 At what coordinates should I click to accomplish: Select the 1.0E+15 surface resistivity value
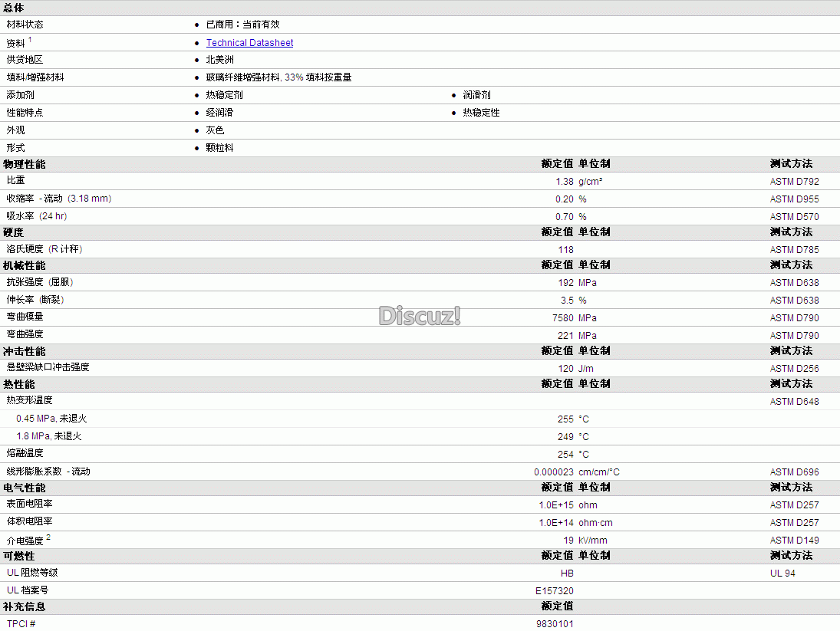tap(556, 506)
